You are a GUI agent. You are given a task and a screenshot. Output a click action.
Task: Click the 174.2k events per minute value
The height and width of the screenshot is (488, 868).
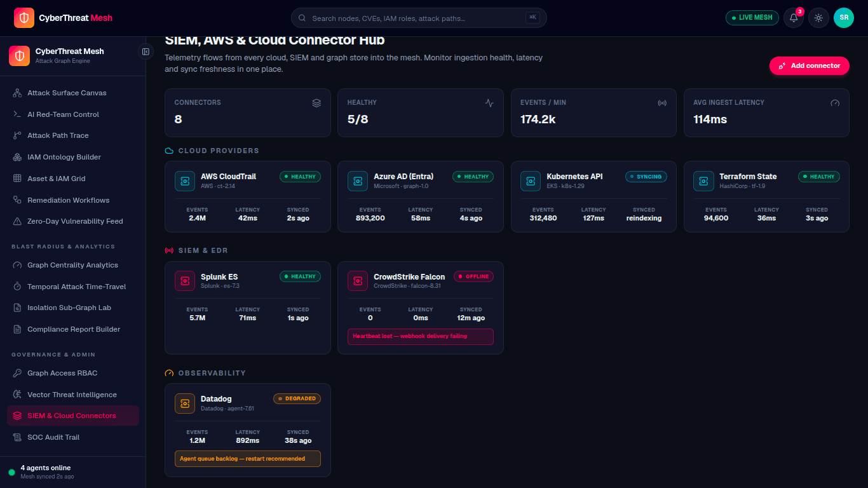point(538,119)
